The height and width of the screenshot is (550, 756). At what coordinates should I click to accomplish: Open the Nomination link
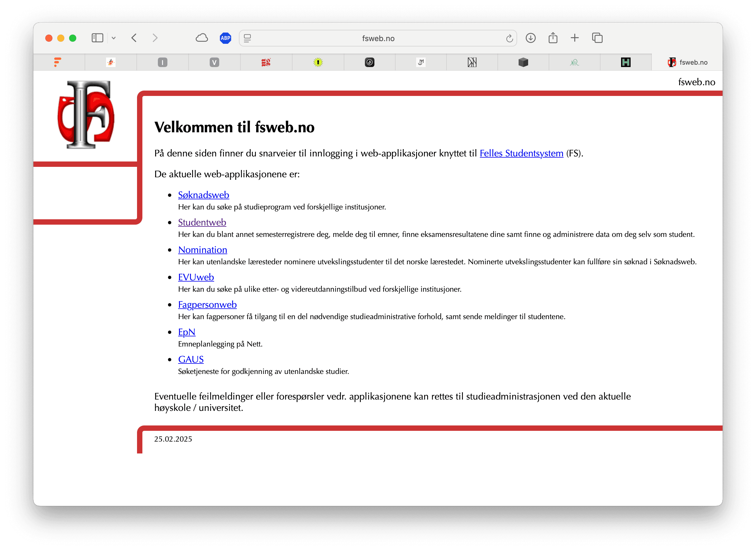click(202, 250)
